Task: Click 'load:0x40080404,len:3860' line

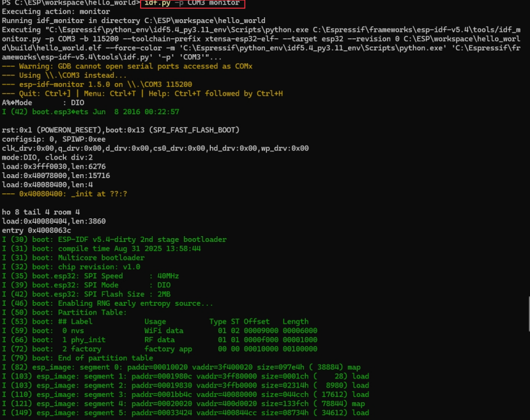Action: pos(54,221)
